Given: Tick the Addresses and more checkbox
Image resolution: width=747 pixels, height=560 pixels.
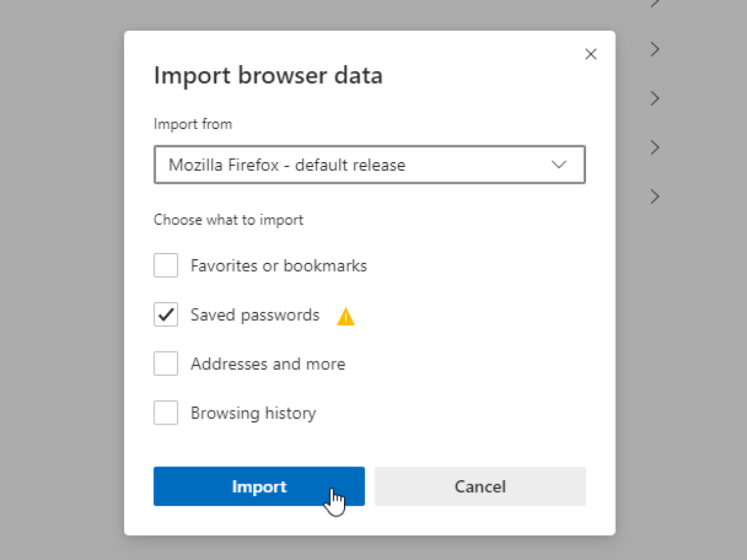Looking at the screenshot, I should [x=166, y=364].
